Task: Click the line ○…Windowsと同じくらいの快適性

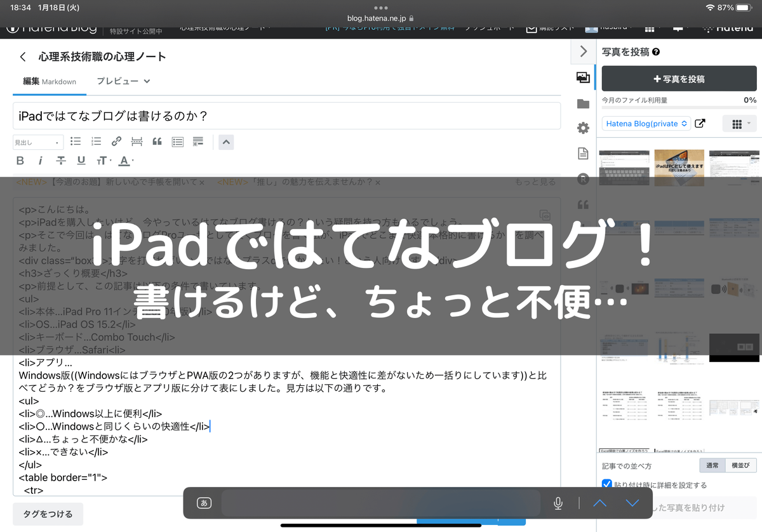Action: click(x=114, y=427)
